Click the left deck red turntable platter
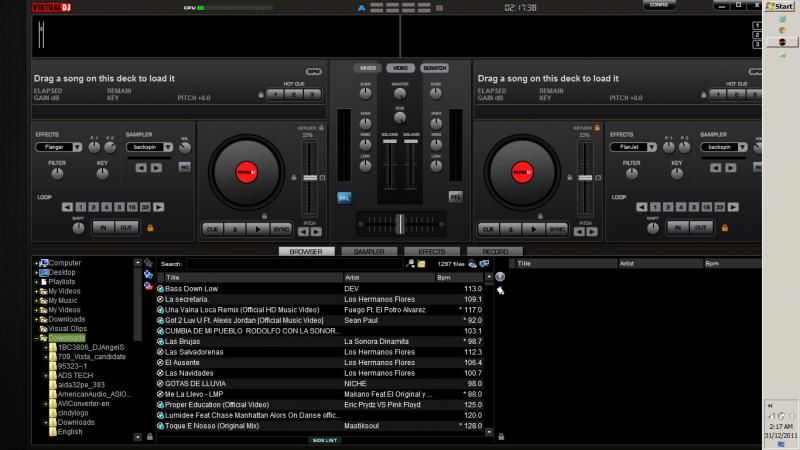Screen dimensions: 800x450 (246, 172)
